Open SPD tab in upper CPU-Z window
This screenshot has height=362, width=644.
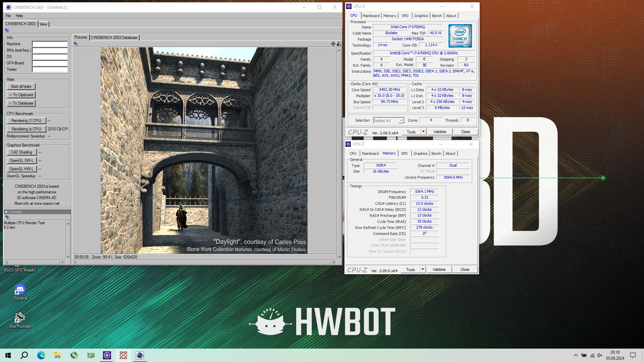[405, 16]
